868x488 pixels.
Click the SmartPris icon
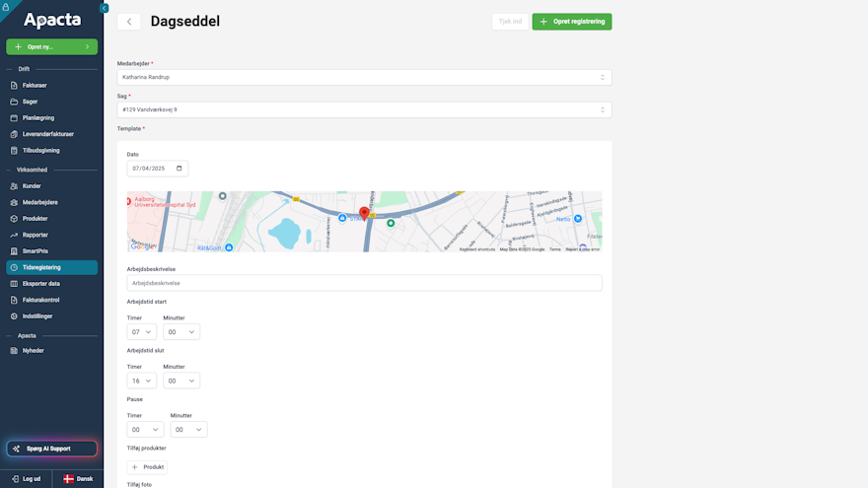[14, 251]
